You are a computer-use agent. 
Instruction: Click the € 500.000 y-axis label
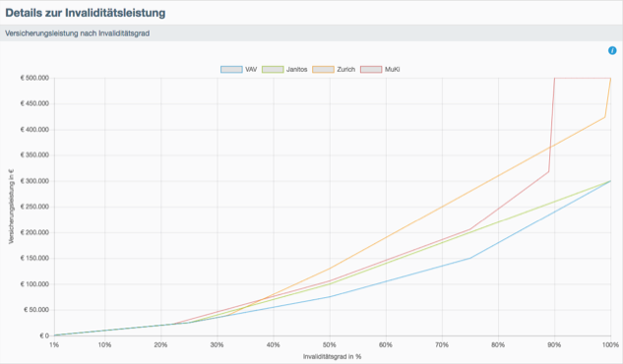coord(34,78)
